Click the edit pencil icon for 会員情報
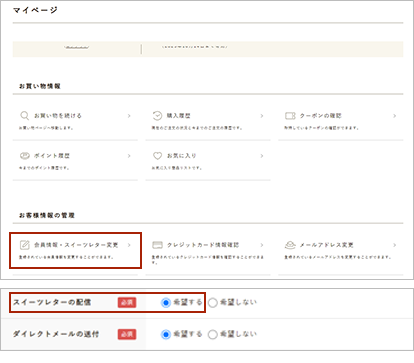Viewport: 414px width, 363px height. (25, 245)
